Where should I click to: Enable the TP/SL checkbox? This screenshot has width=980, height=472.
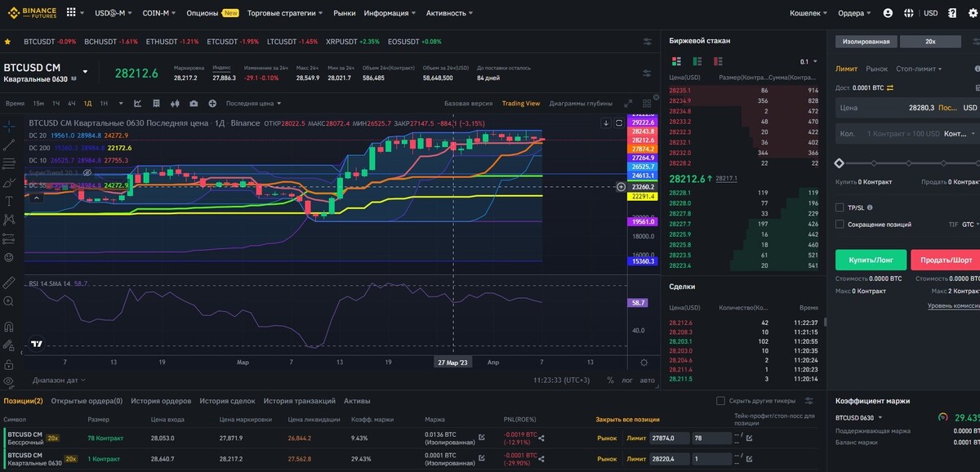(x=840, y=207)
